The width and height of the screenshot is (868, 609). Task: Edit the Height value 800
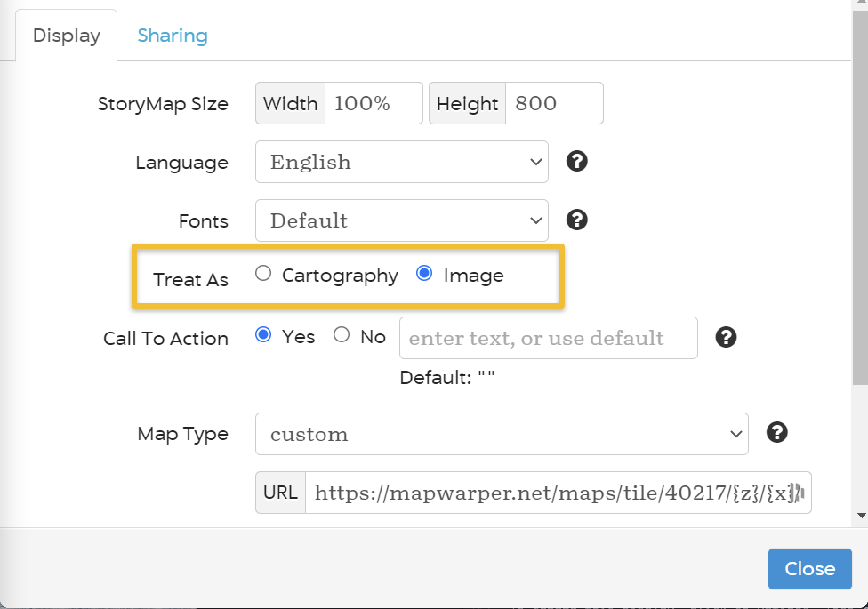click(554, 103)
